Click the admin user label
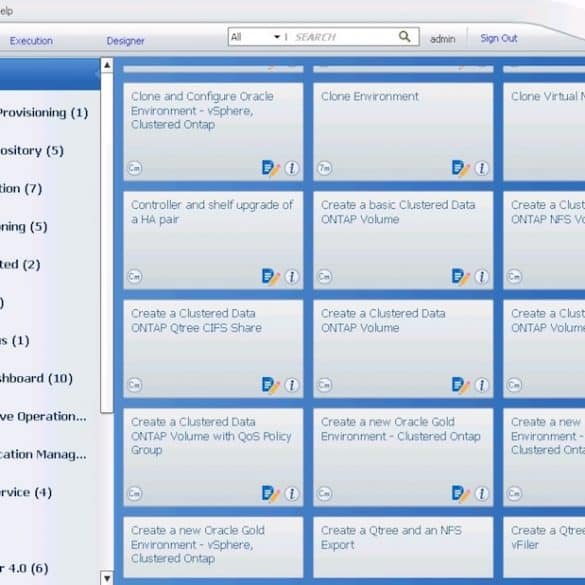585x585 pixels. coord(442,39)
